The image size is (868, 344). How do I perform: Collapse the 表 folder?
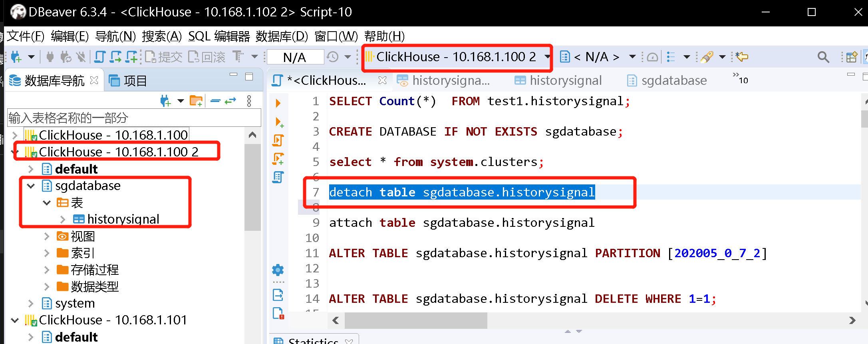(x=47, y=203)
